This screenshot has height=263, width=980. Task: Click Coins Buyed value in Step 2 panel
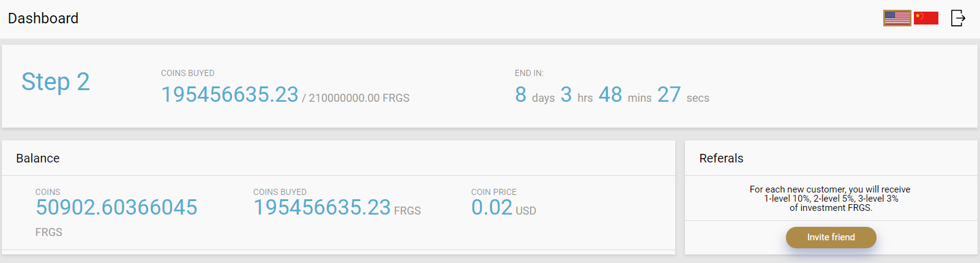pyautogui.click(x=230, y=94)
